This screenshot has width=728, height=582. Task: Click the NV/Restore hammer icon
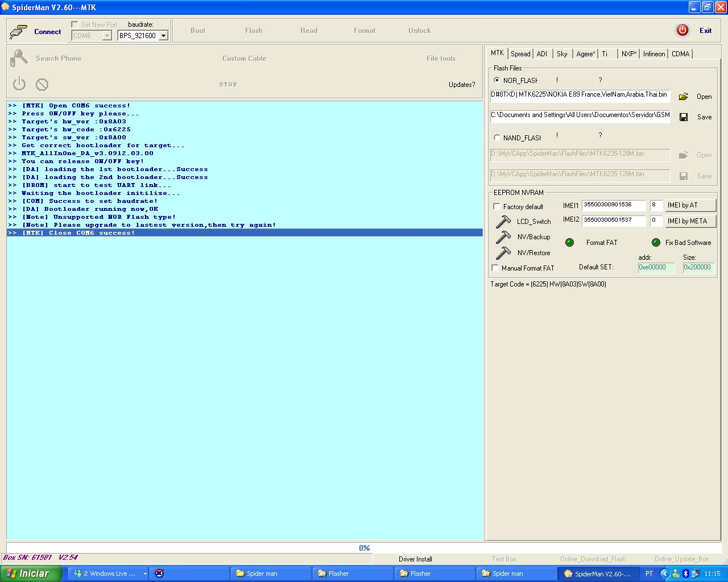click(503, 252)
